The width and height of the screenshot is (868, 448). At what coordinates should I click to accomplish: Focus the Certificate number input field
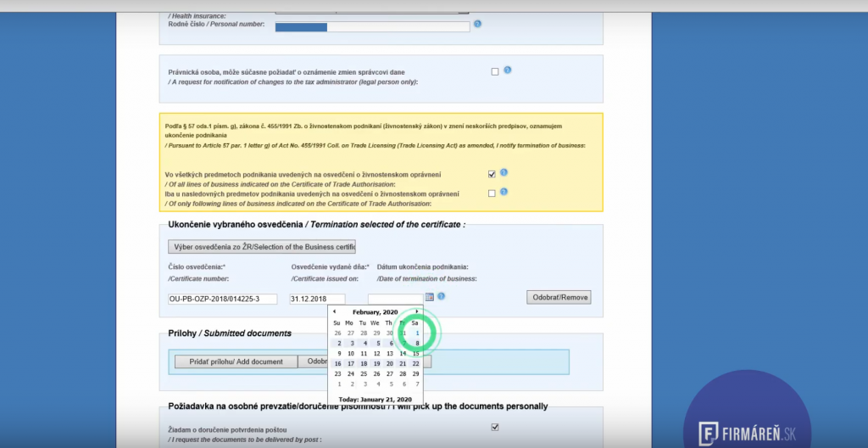click(223, 300)
